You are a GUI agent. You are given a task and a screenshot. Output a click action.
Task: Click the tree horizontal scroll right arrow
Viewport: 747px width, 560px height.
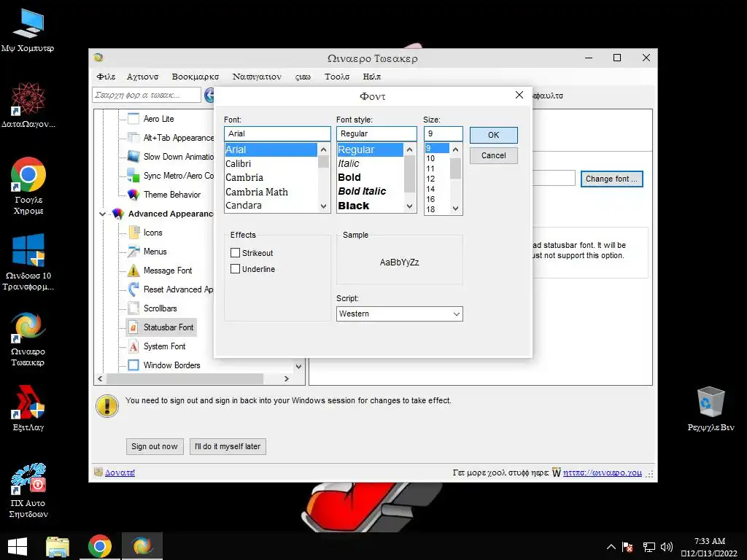point(286,379)
